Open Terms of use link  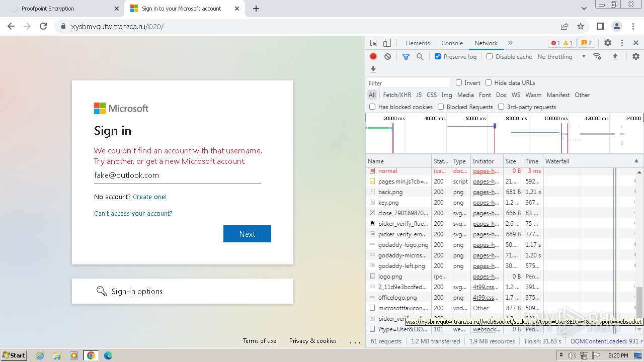click(260, 341)
